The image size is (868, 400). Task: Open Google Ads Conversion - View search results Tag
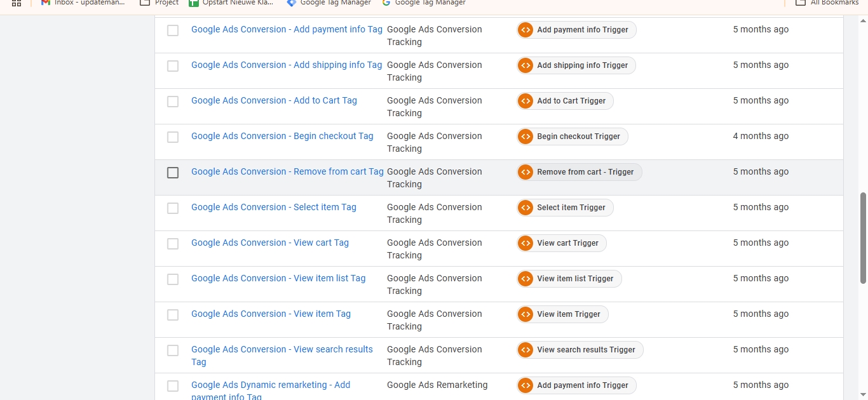[282, 356]
